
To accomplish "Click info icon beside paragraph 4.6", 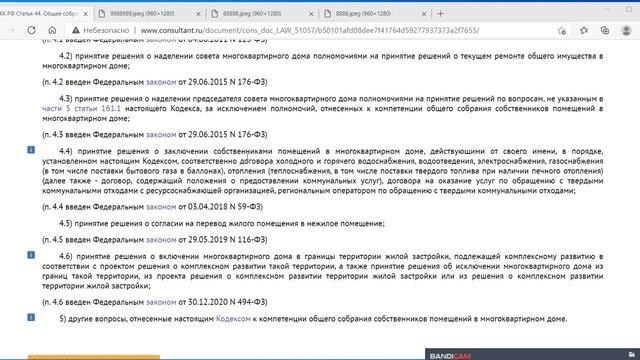I will [31, 255].
